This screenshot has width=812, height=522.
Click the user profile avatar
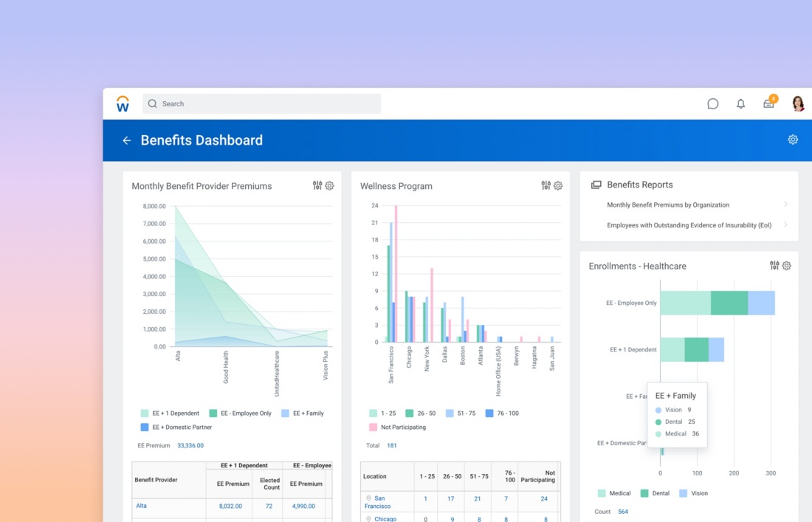pos(798,104)
